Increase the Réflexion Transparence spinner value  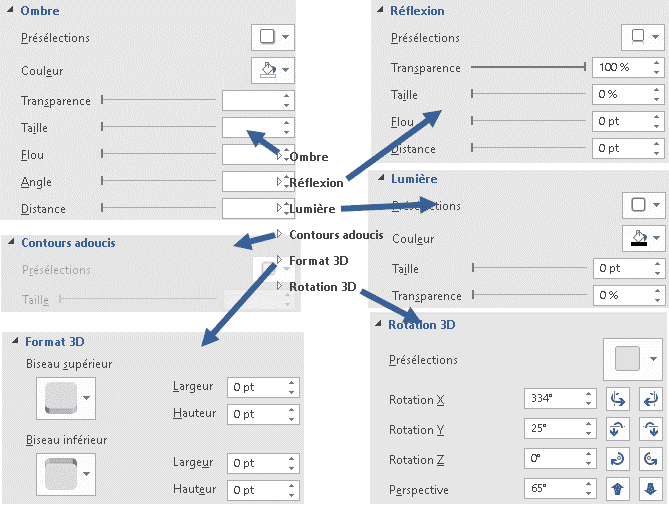657,63
